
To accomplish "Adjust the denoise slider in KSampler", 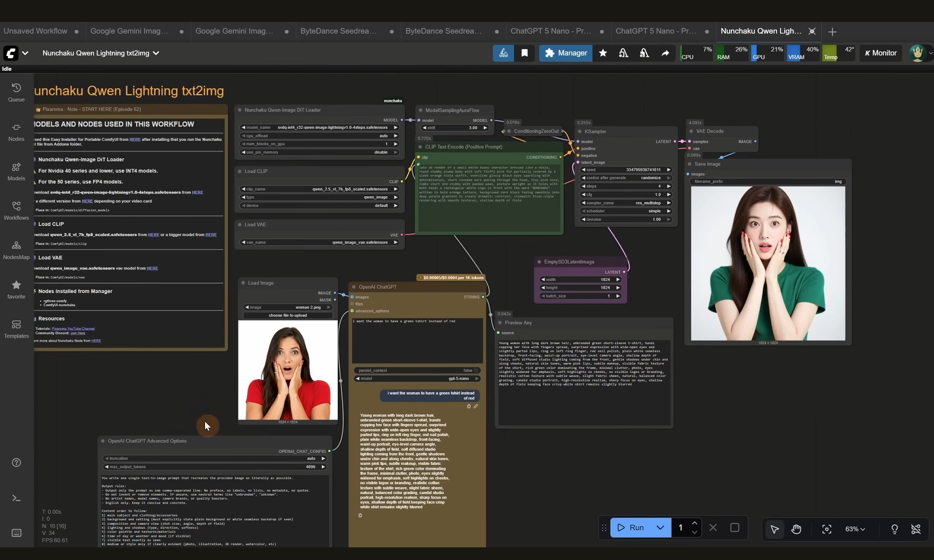I will point(626,219).
